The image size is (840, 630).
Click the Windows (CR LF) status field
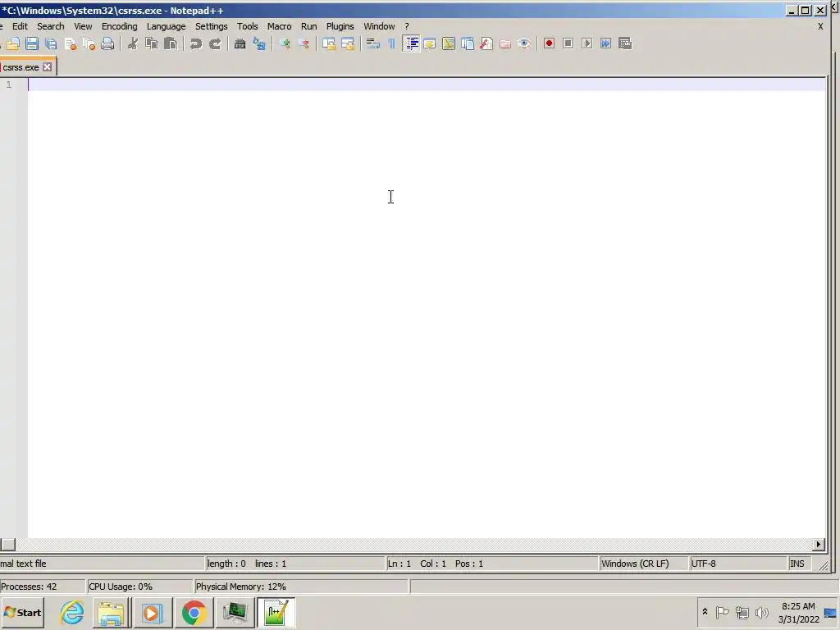tap(643, 564)
